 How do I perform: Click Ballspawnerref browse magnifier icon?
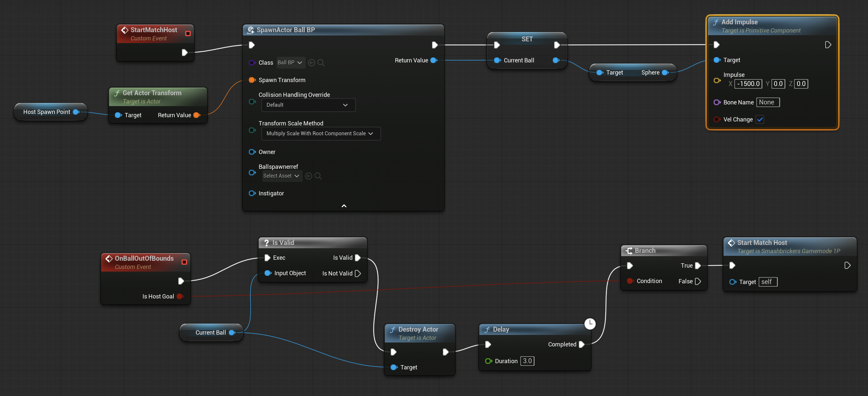[318, 176]
